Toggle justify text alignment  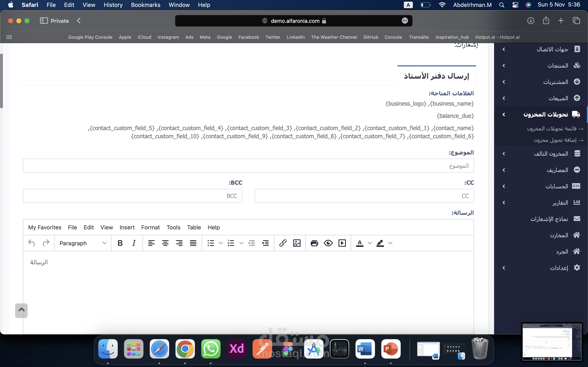pos(193,243)
